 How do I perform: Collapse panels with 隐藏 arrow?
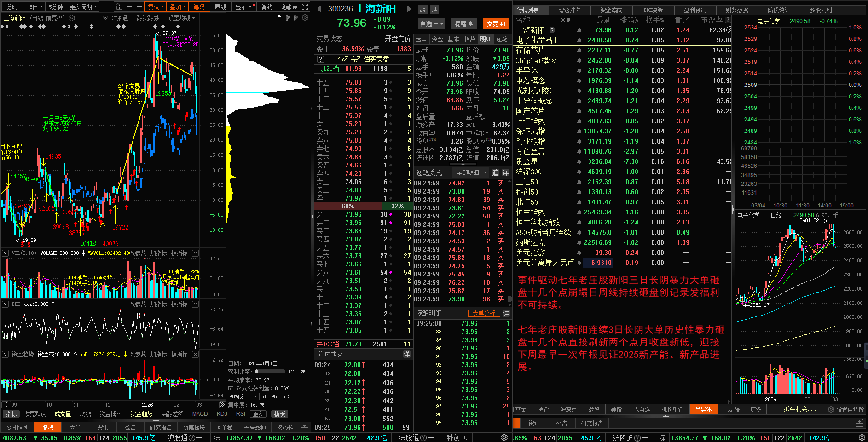[x=289, y=7]
